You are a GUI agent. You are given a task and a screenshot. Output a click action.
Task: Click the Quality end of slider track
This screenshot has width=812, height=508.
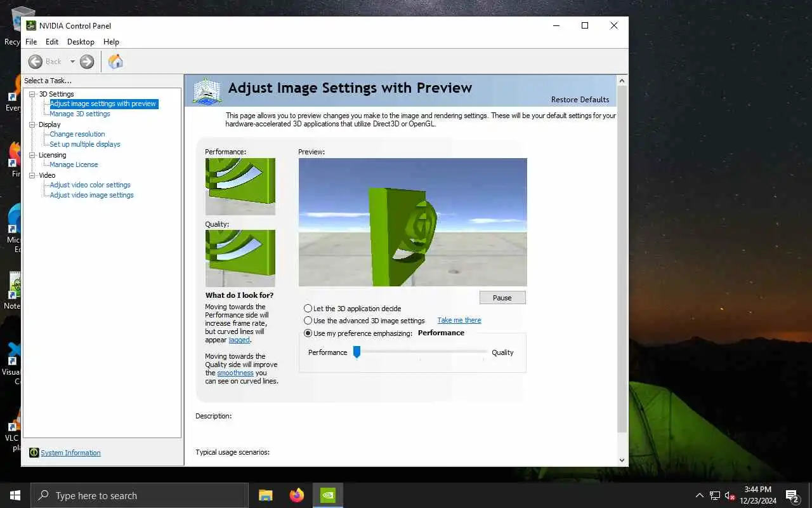(x=484, y=352)
